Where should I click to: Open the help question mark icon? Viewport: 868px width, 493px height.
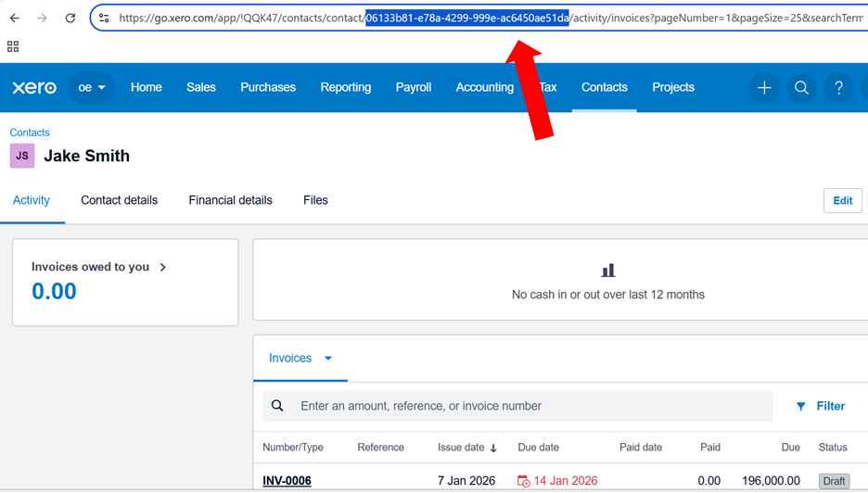tap(838, 88)
